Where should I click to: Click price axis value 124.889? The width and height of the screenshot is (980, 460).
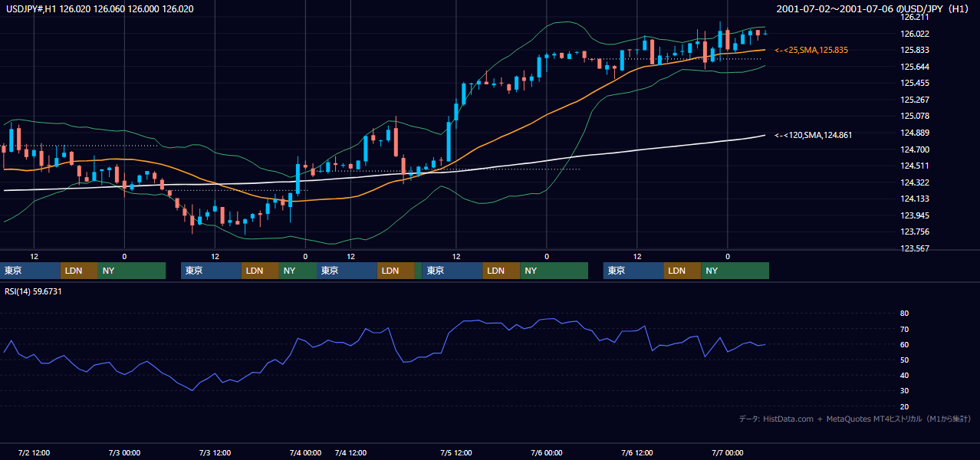coord(915,133)
